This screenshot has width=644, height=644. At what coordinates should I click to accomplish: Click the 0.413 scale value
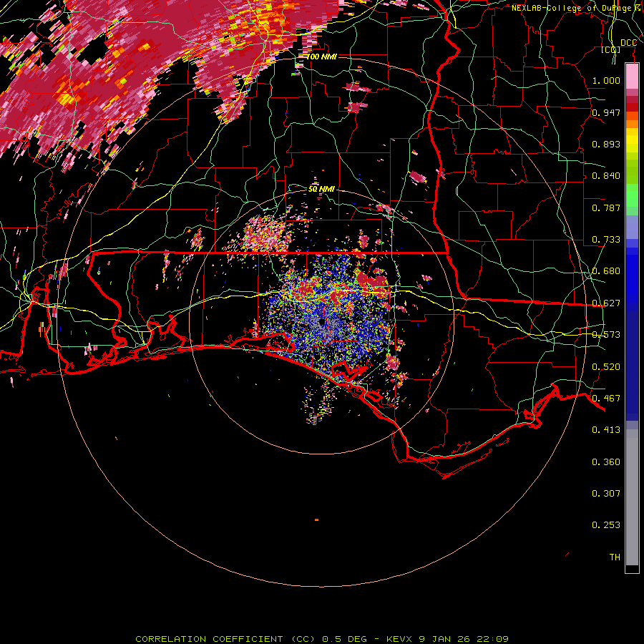[x=606, y=430]
